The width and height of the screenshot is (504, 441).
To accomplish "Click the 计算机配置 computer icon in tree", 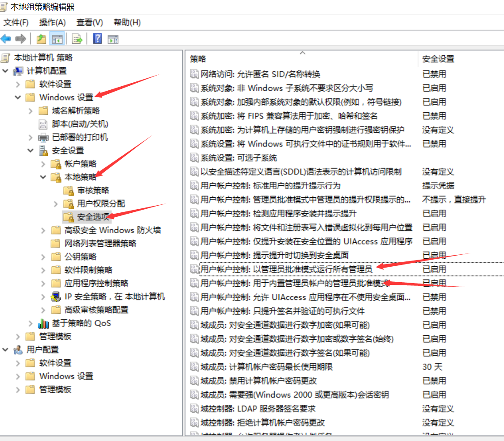I will pyautogui.click(x=18, y=71).
